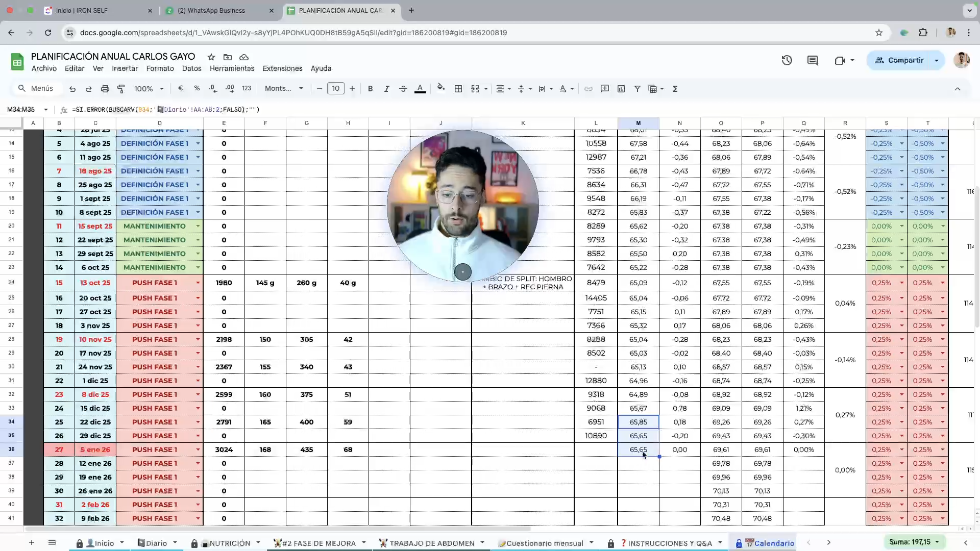Open version history clock icon
Image resolution: width=980 pixels, height=551 pixels.
(x=787, y=60)
